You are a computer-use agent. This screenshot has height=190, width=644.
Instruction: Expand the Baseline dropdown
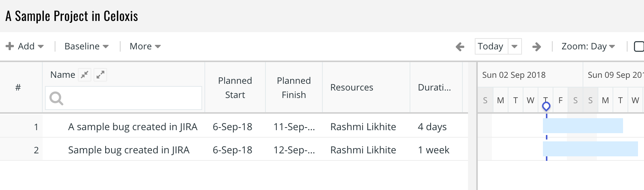tap(86, 46)
